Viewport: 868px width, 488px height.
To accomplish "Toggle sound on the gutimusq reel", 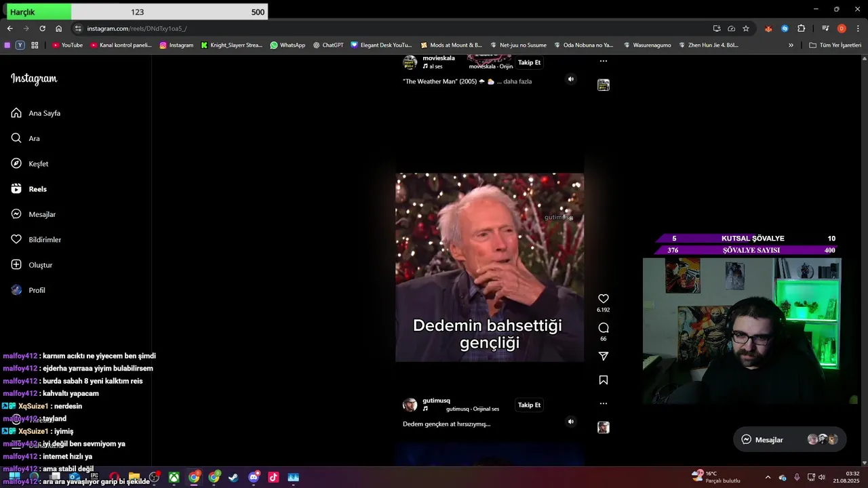I will tap(570, 422).
